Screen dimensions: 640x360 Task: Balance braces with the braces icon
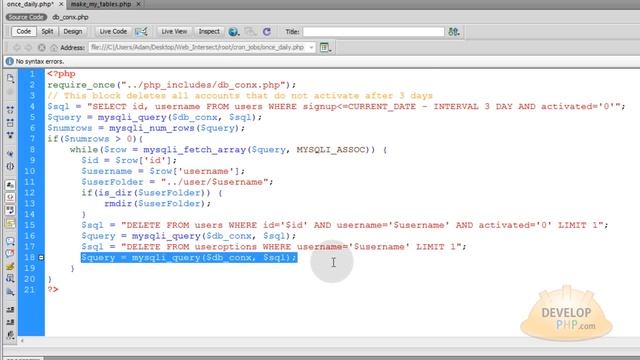point(10,166)
